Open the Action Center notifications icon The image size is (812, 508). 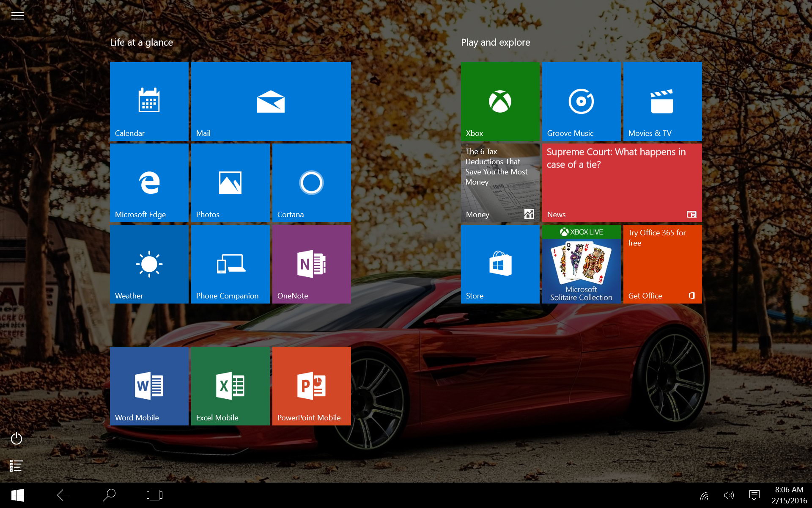tap(754, 495)
